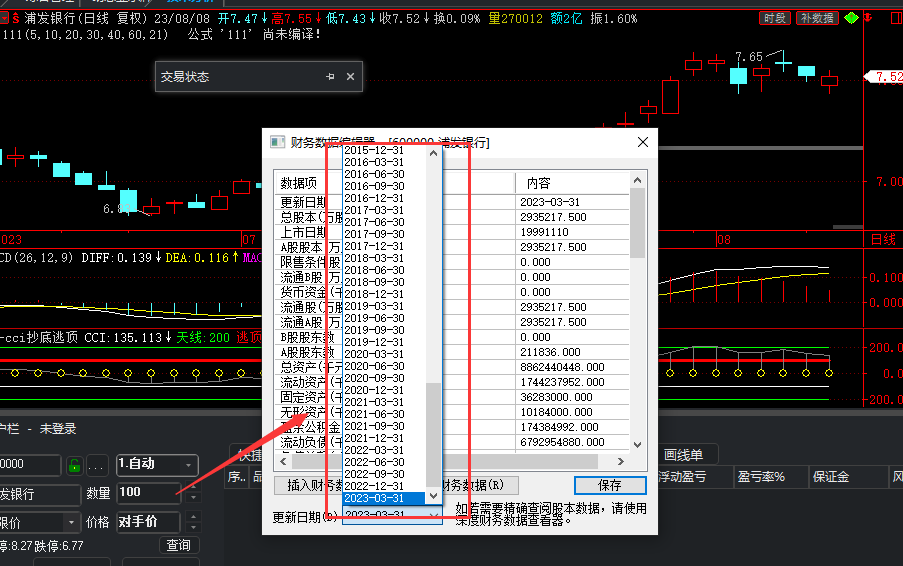Click the 价格 field showing 对手价
Image resolution: width=903 pixels, height=566 pixels.
click(148, 522)
